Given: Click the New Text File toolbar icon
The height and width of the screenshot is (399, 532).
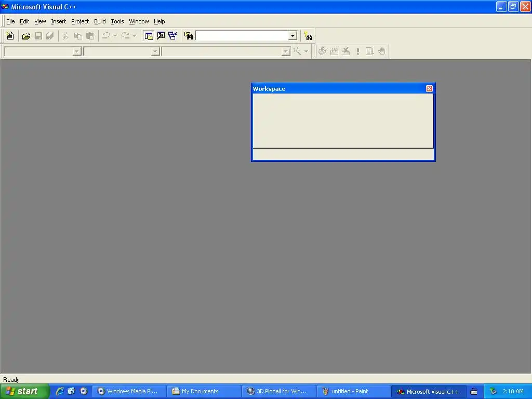Looking at the screenshot, I should point(10,36).
